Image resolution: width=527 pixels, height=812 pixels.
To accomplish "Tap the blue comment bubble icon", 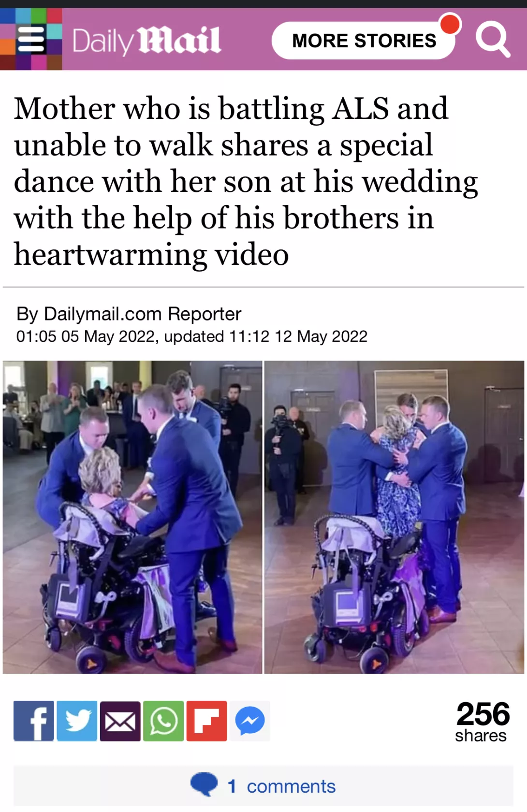I will click(204, 785).
